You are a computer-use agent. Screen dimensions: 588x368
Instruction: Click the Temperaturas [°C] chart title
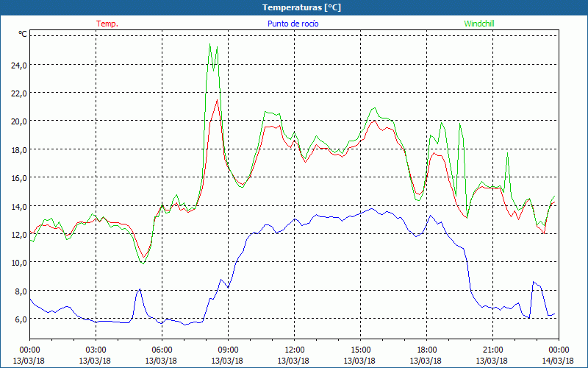[x=301, y=7]
